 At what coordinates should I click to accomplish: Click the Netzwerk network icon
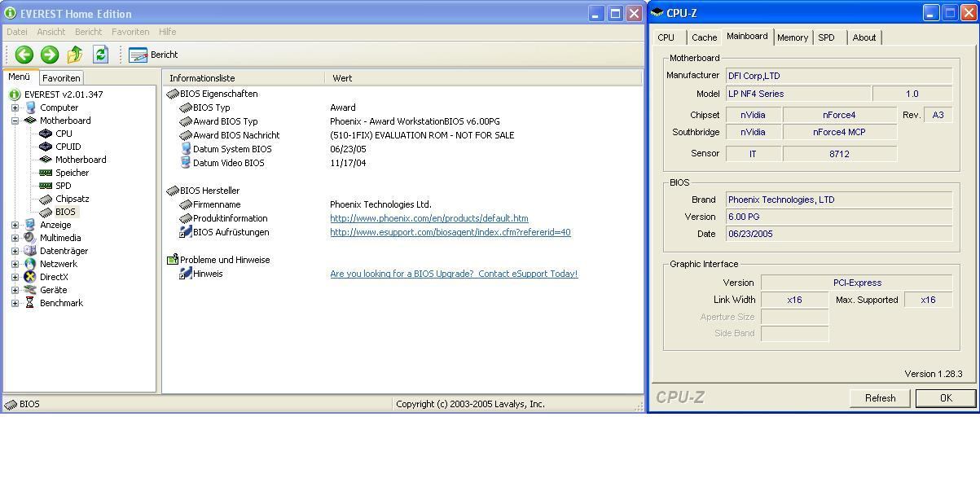click(x=30, y=264)
